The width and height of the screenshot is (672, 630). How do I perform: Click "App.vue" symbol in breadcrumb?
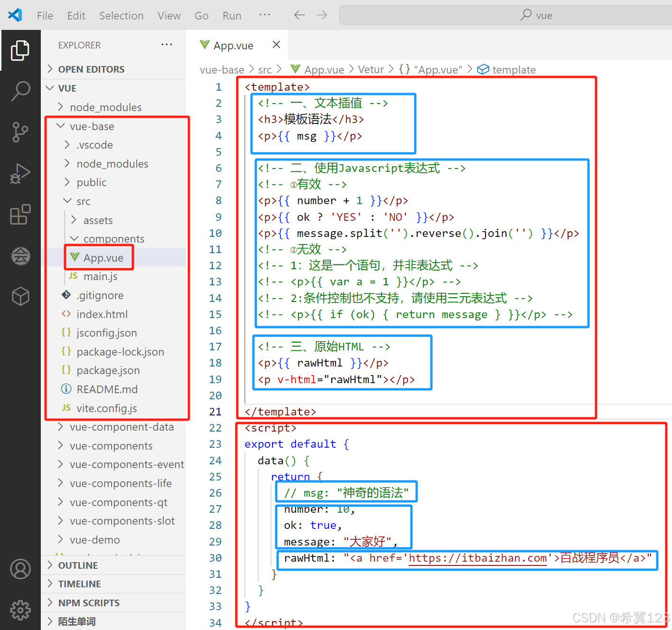(x=430, y=70)
